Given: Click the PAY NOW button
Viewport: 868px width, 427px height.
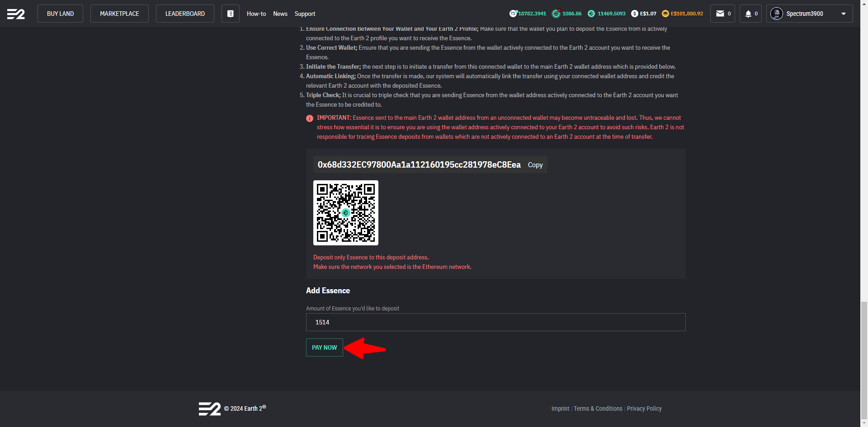Looking at the screenshot, I should click(325, 347).
